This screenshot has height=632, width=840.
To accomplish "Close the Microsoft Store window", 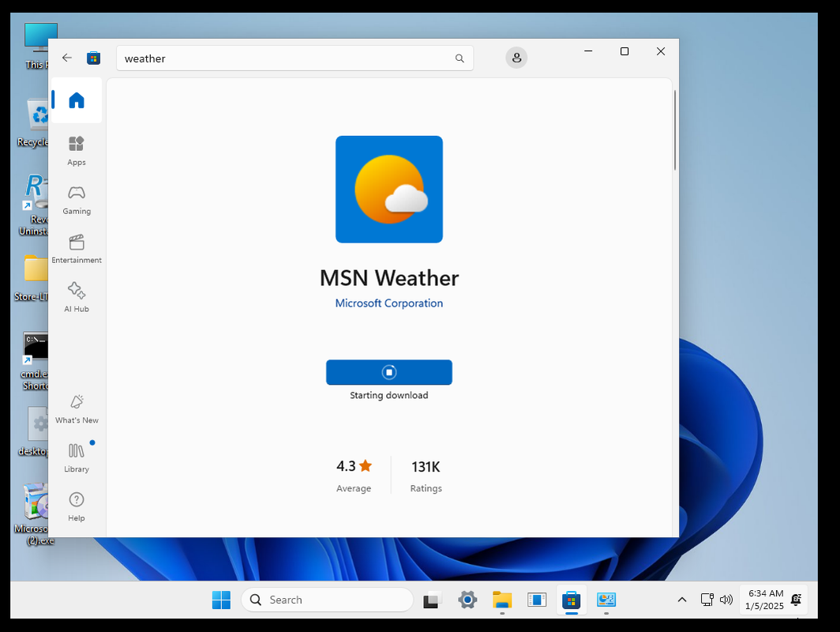I will 661,51.
